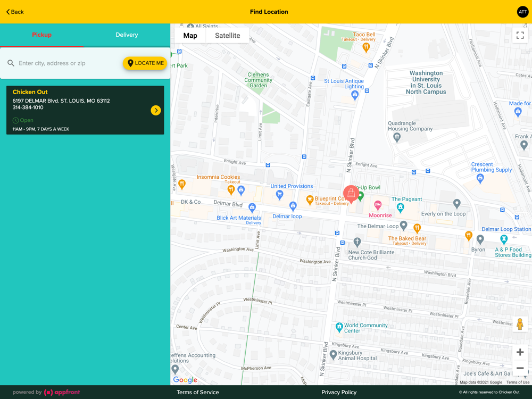Open Google Maps Terms of Use
The width and height of the screenshot is (532, 399).
point(518,383)
